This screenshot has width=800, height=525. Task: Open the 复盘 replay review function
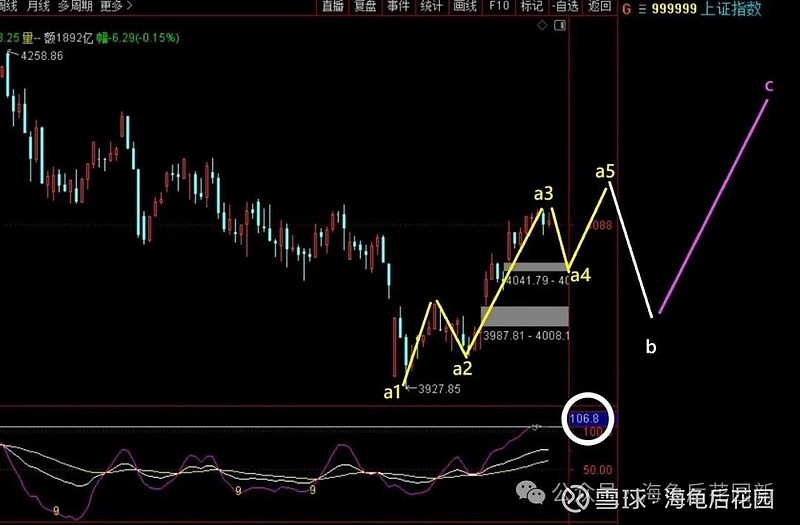(x=365, y=6)
